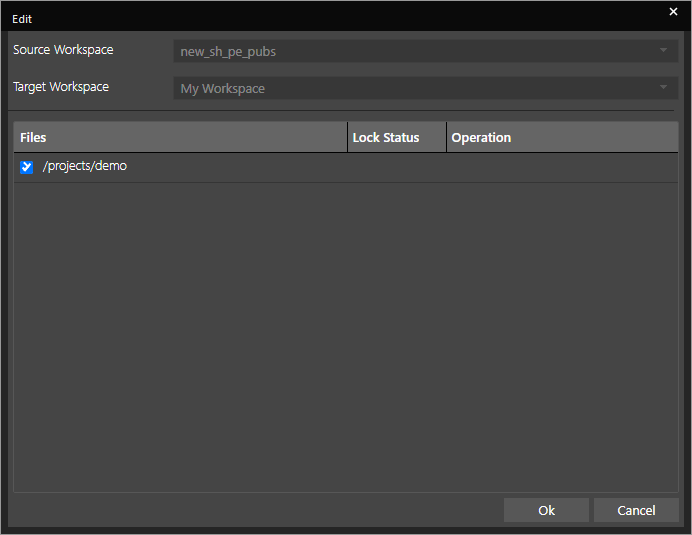Click divider between Lock Status and Operation
Screen dimensions: 692x535
click(x=446, y=138)
